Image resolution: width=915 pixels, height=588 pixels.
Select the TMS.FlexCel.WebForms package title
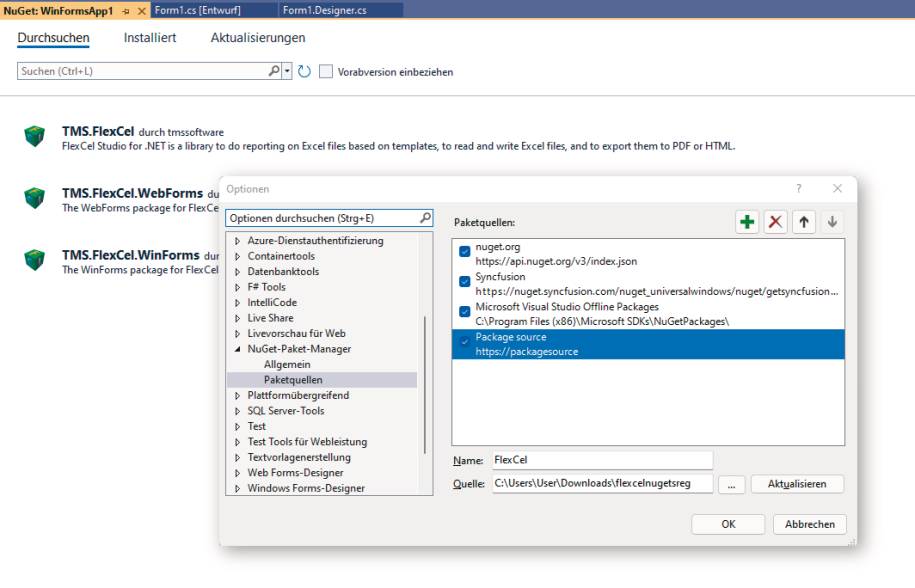132,194
